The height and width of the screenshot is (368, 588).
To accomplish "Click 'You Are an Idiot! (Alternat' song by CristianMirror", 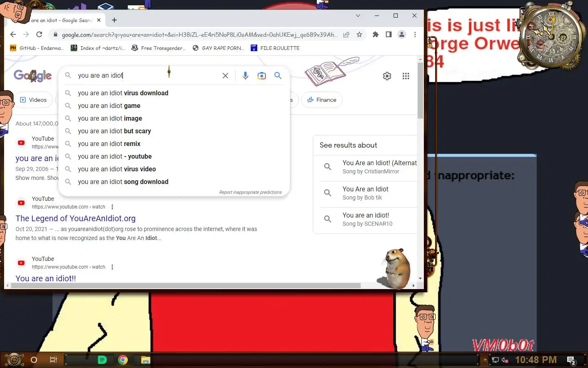I will 365,167.
